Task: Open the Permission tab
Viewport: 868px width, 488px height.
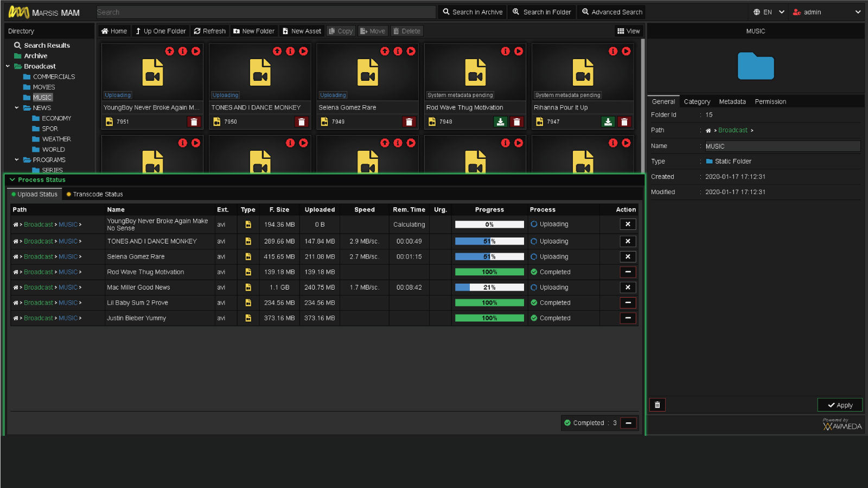Action: (x=770, y=101)
